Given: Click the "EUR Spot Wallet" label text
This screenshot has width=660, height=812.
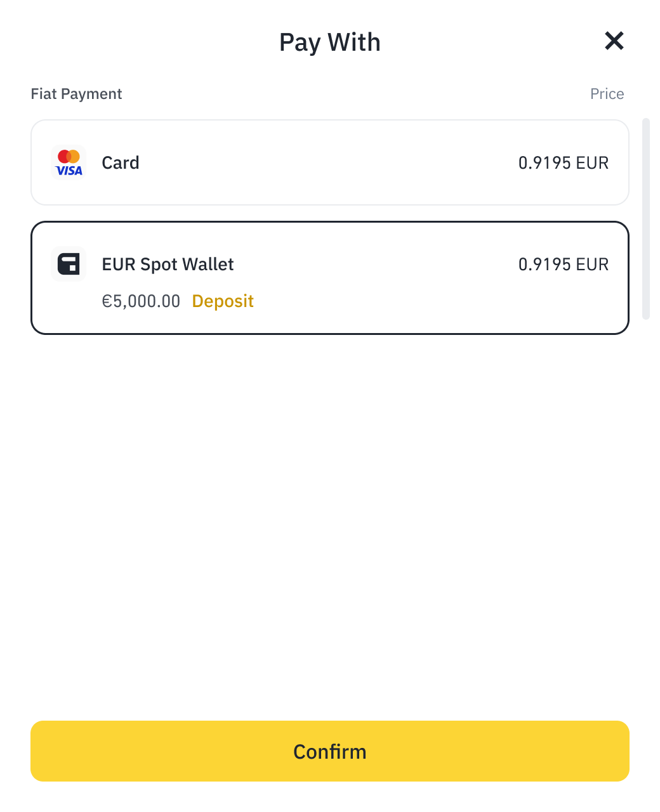Looking at the screenshot, I should [168, 265].
